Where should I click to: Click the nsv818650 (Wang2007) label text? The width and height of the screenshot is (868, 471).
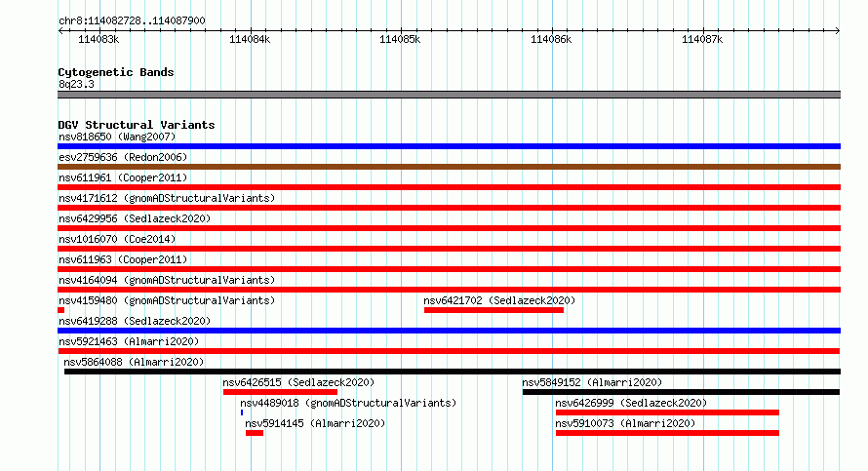click(x=117, y=137)
